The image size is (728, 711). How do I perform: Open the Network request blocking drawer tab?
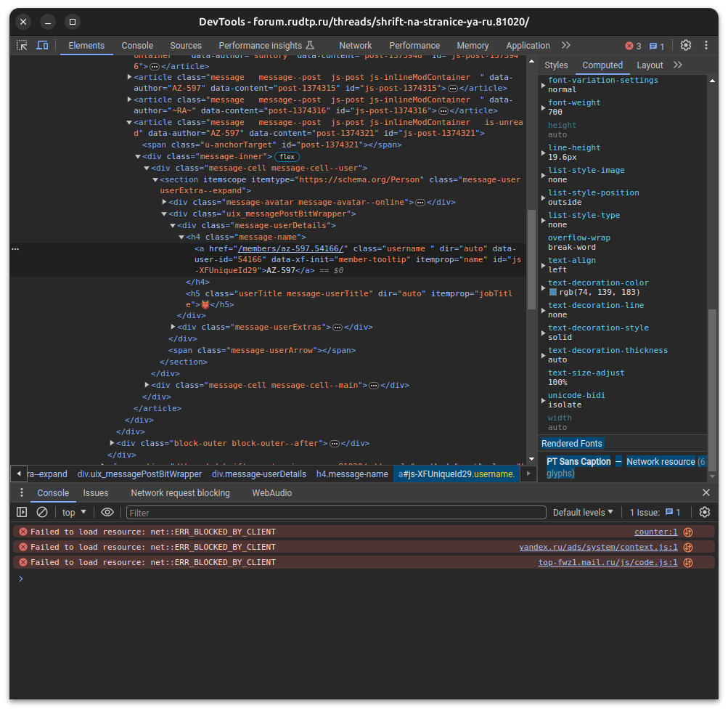tap(180, 493)
